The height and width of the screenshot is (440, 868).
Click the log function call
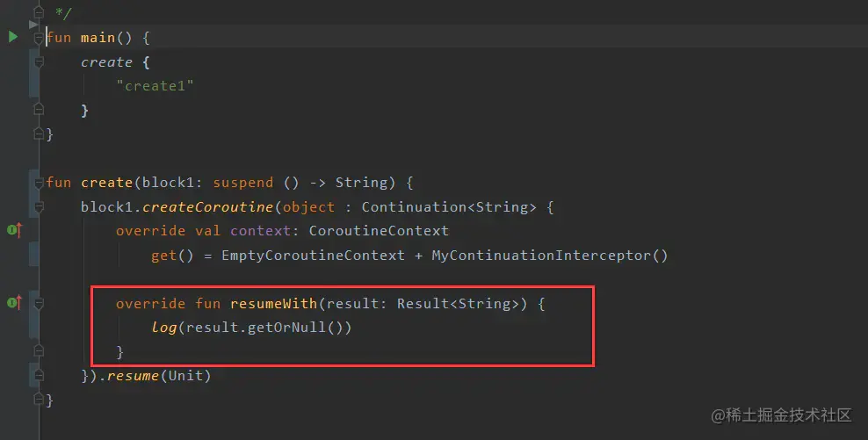coord(163,328)
